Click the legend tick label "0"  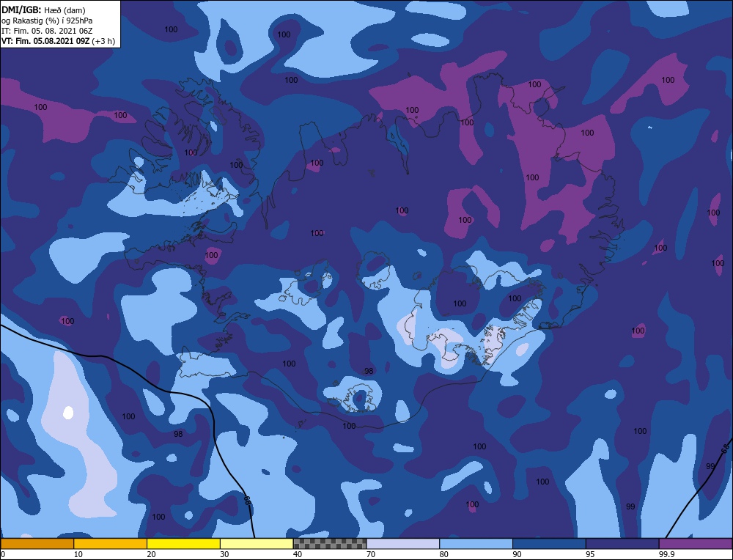3,554
